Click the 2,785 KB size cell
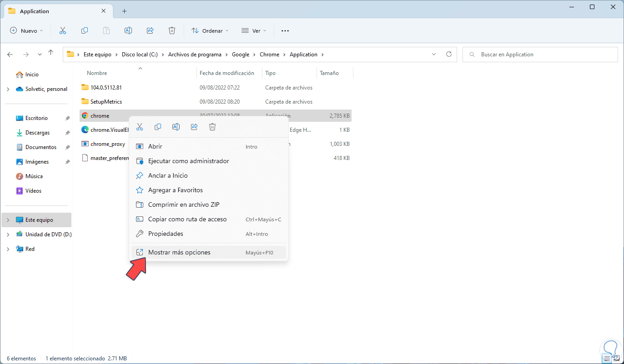The height and width of the screenshot is (364, 624). (340, 116)
